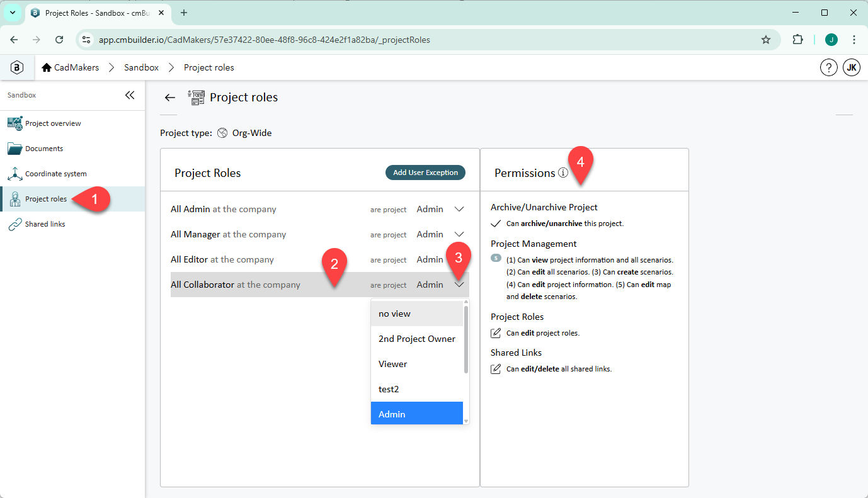Image resolution: width=868 pixels, height=498 pixels.
Task: Open the JK user profile avatar
Action: [x=852, y=67]
